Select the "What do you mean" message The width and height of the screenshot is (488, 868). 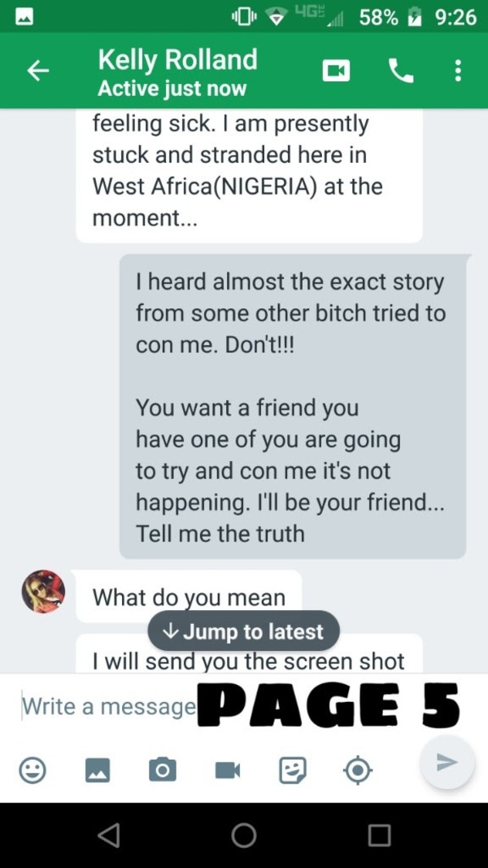(189, 597)
